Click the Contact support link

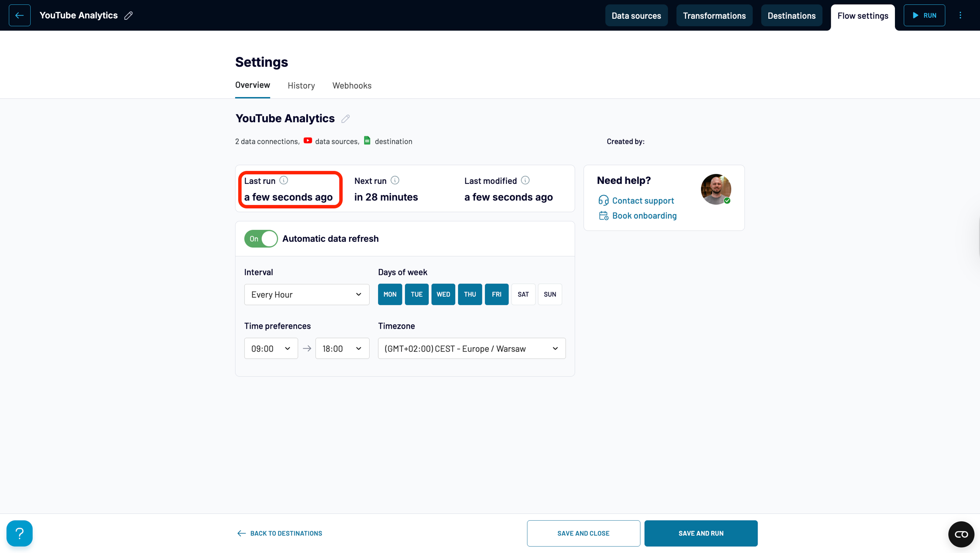(x=643, y=201)
